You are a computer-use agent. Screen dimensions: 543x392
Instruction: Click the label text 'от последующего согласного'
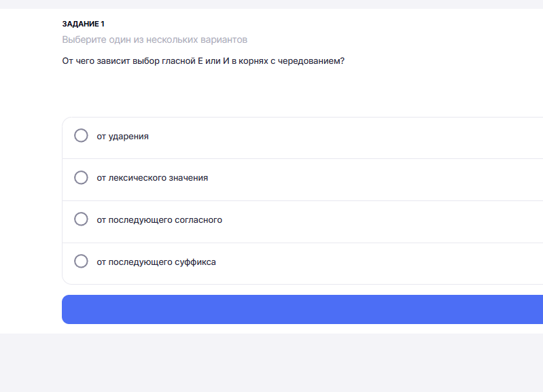coord(159,220)
